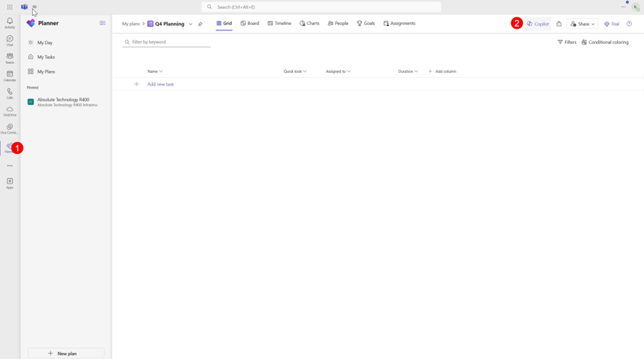Create a New plan
Viewport: 644px width, 359px height.
pyautogui.click(x=66, y=353)
